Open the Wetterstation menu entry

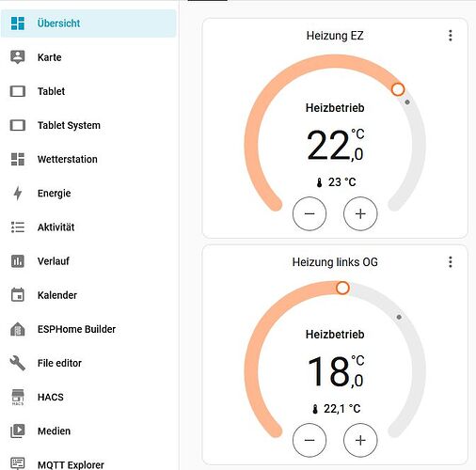pos(88,159)
